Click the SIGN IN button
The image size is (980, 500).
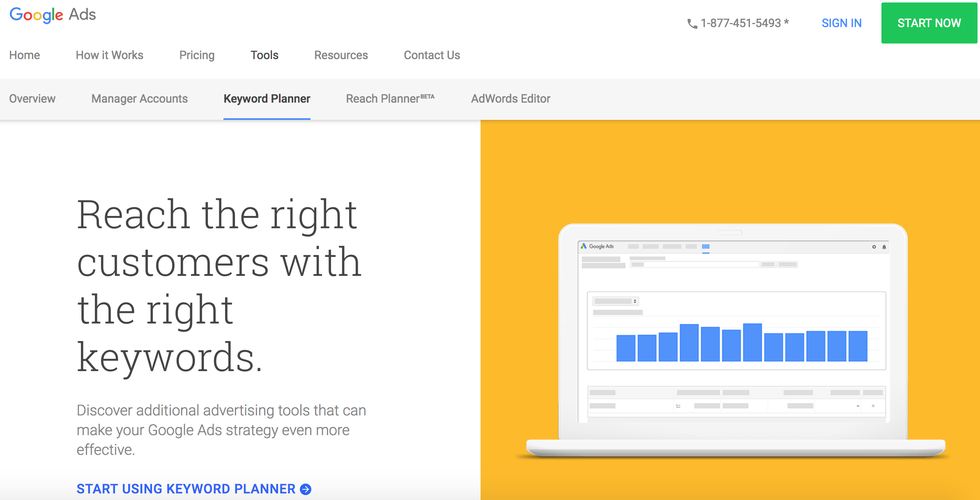[841, 23]
